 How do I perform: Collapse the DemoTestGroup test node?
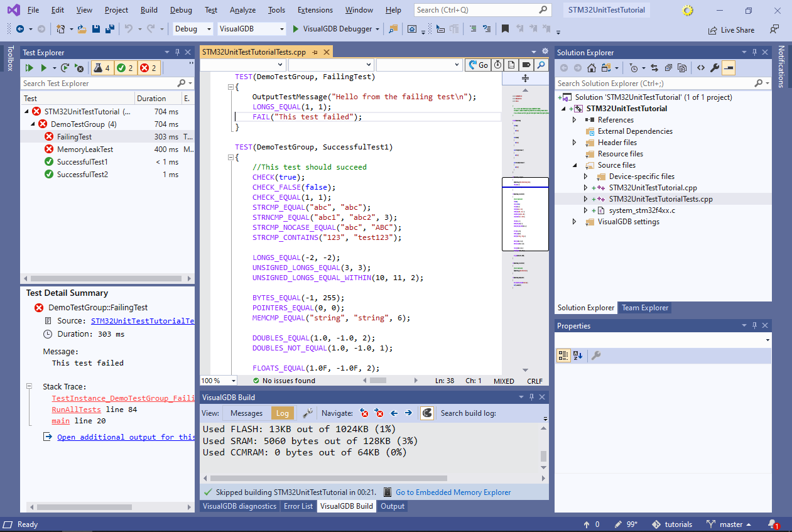click(x=33, y=124)
